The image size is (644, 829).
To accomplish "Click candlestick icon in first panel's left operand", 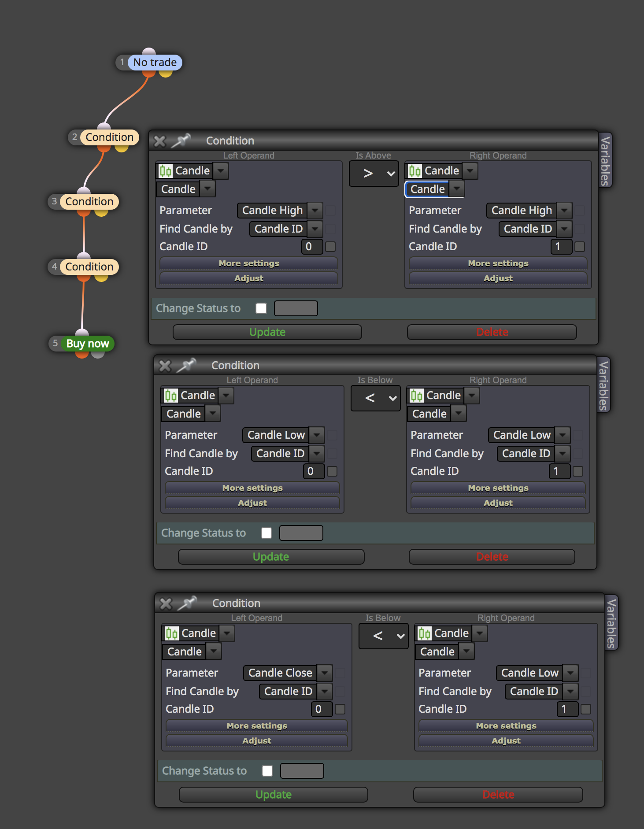I will 166,171.
